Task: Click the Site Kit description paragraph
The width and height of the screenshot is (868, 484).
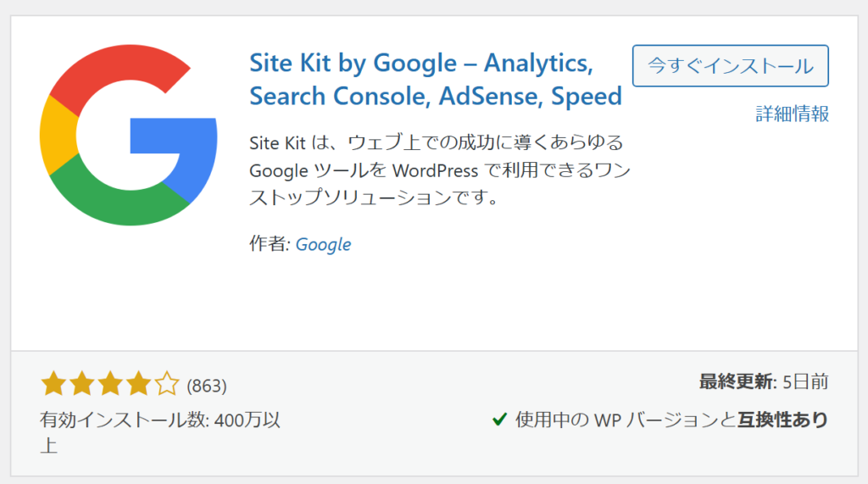Action: [437, 170]
